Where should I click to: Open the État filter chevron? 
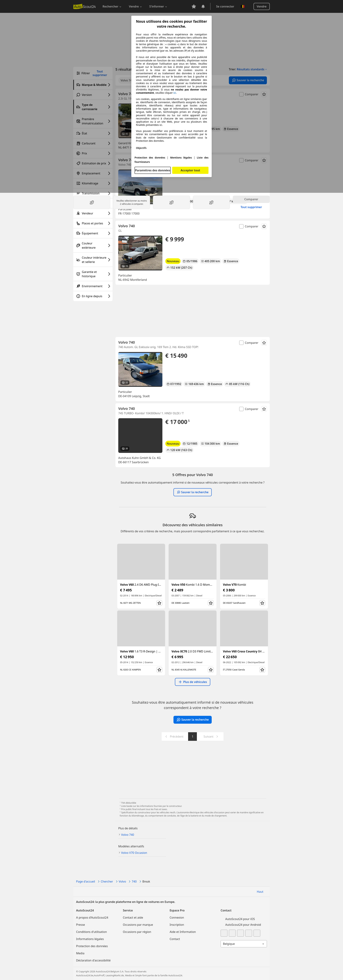tap(109, 134)
